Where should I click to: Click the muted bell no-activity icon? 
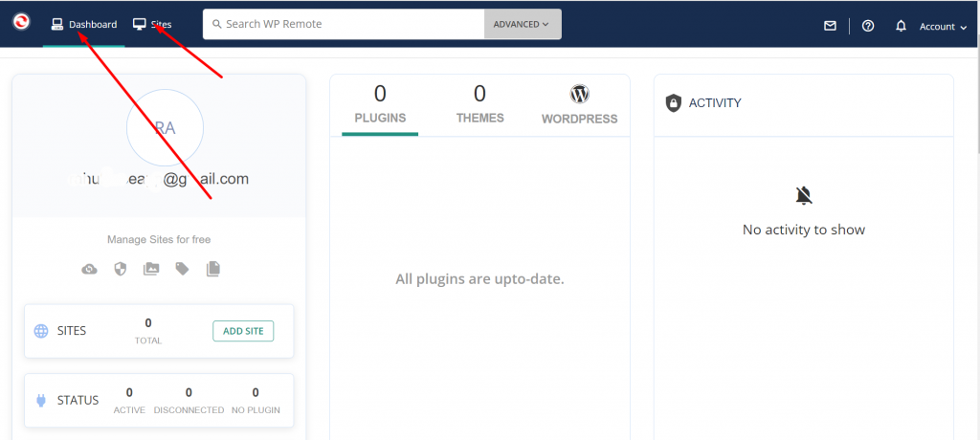pos(804,196)
